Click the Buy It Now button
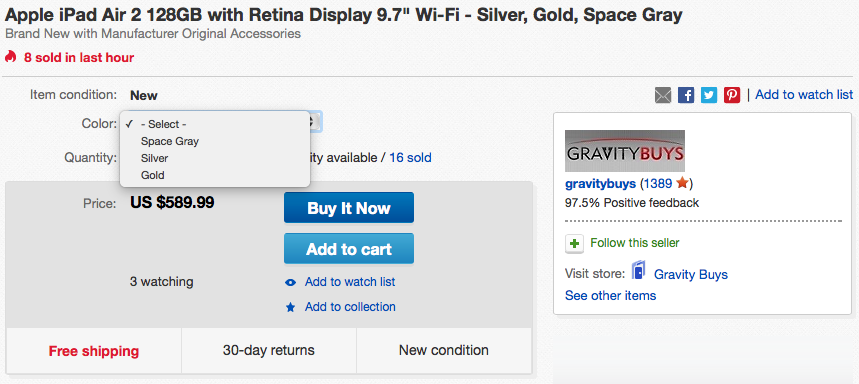This screenshot has height=384, width=859. point(349,208)
